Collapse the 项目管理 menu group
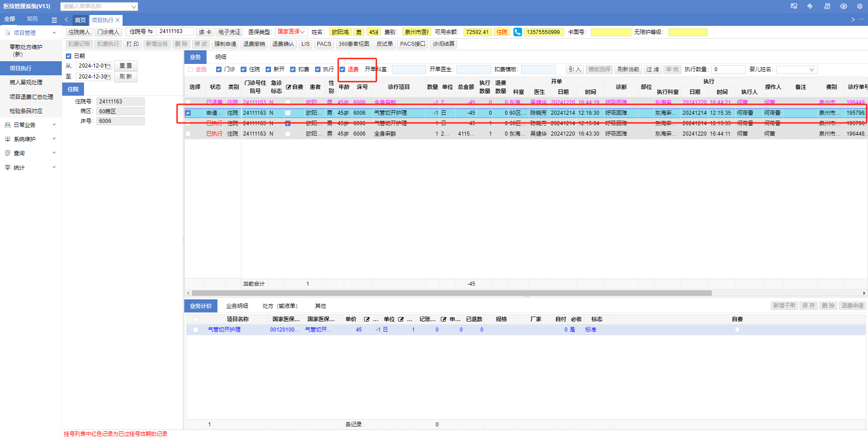This screenshot has height=444, width=868. [x=54, y=33]
